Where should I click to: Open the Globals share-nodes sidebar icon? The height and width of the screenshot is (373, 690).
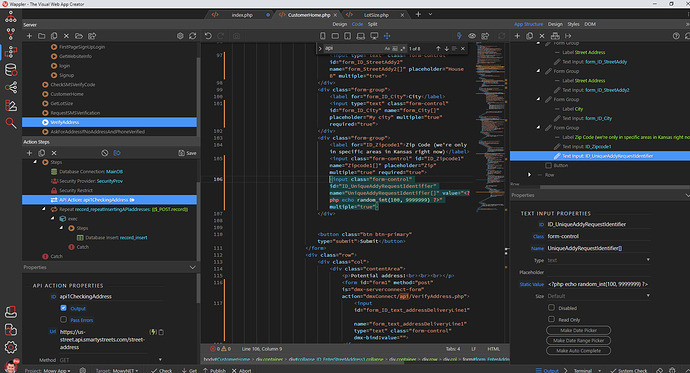(x=11, y=88)
